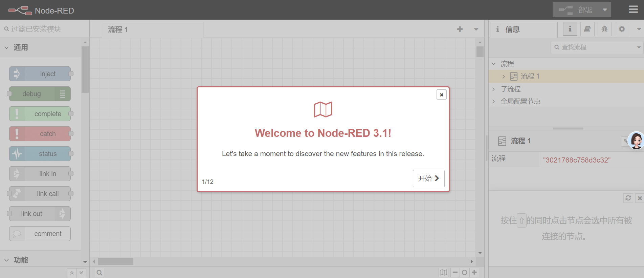Select the status node in palette
Screen dimensions: 644x278
tap(40, 154)
